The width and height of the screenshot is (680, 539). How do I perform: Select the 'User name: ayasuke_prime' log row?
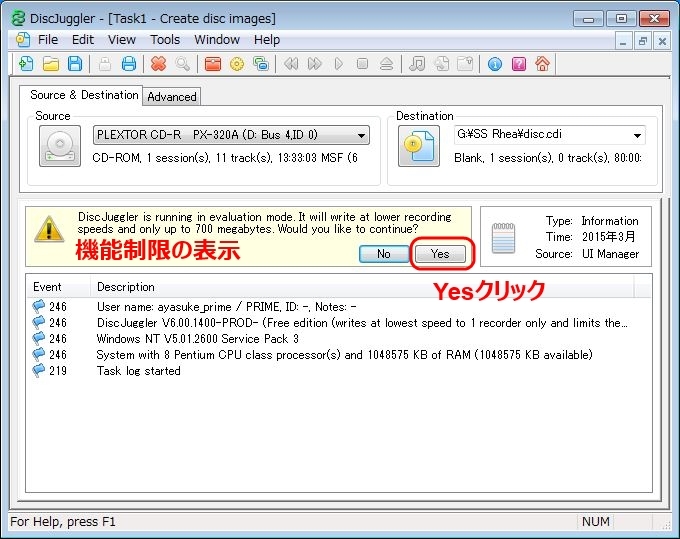coord(339,307)
